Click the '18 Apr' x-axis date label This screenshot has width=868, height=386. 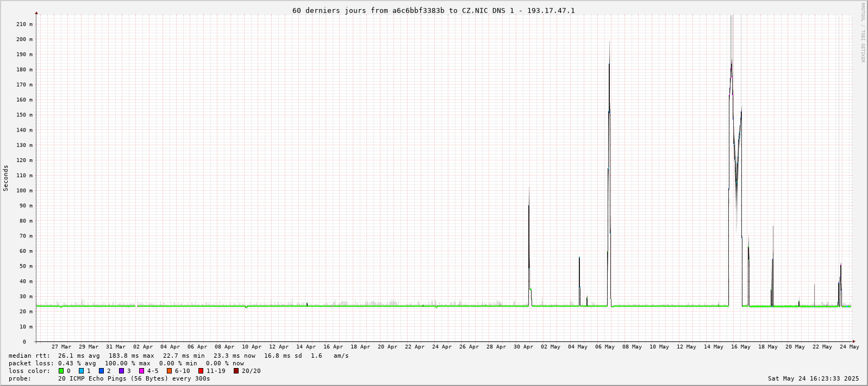click(360, 346)
